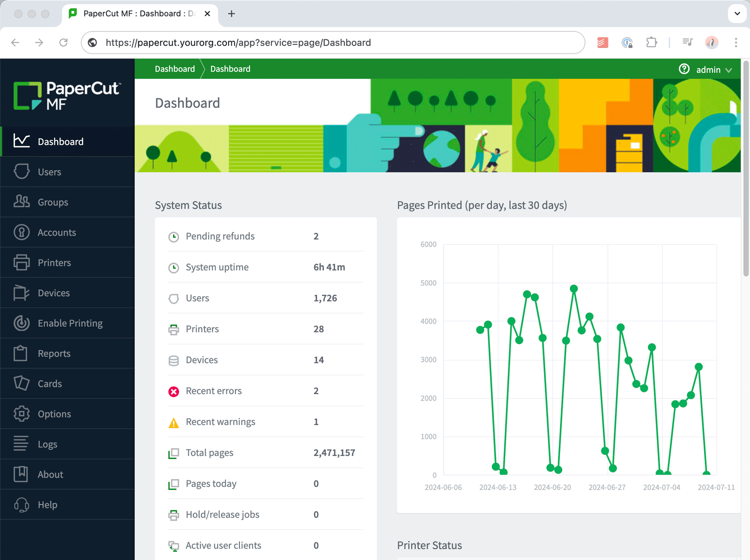Open the Options section
Viewport: 750px width, 560px height.
point(67,414)
